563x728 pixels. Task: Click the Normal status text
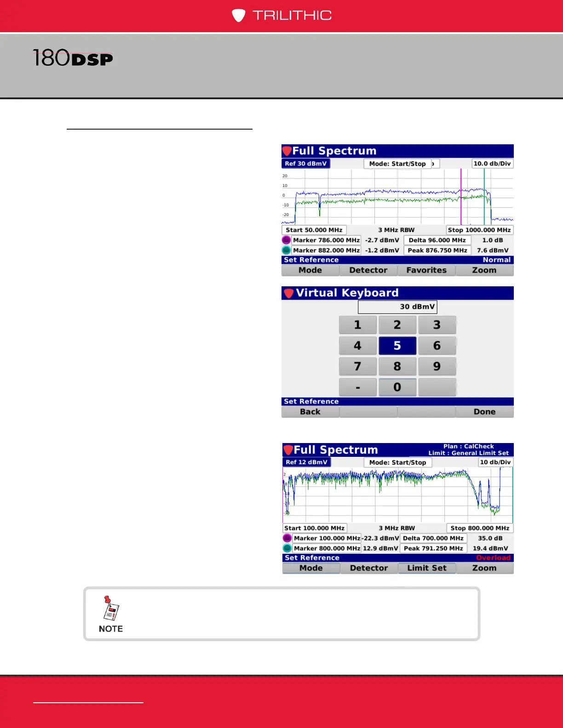[497, 260]
